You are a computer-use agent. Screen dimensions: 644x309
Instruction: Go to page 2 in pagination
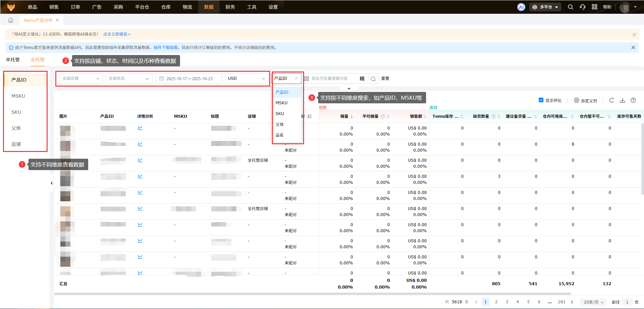[x=496, y=302]
